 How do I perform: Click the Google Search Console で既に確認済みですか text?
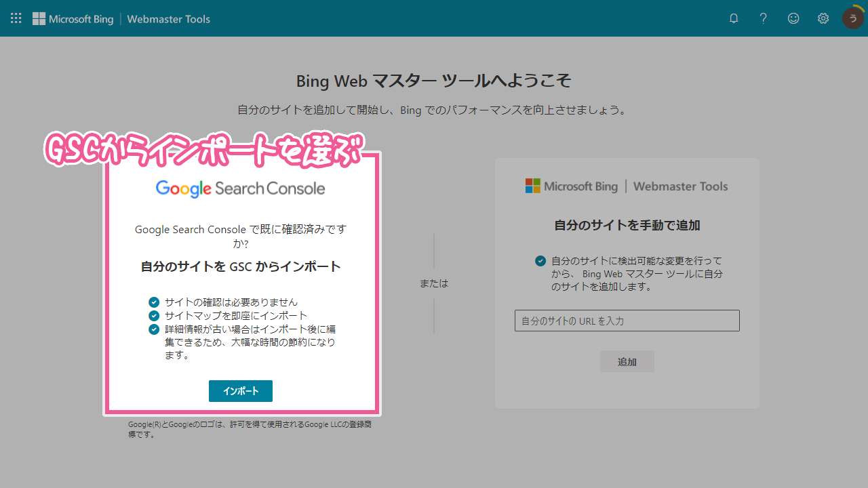click(241, 236)
